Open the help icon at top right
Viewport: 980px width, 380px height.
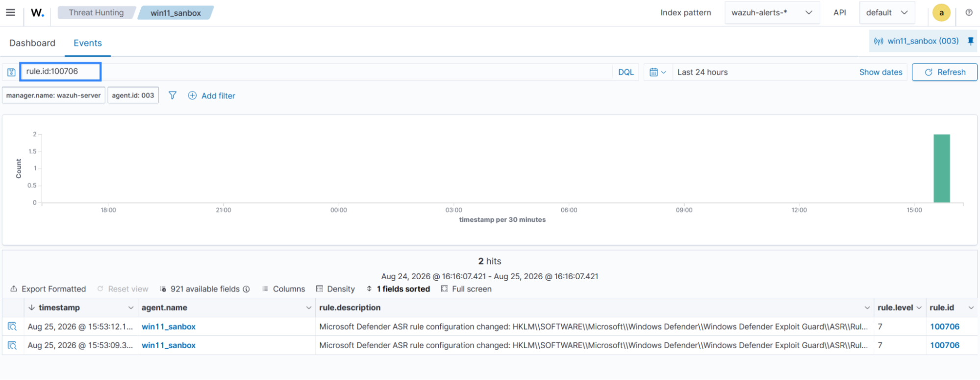click(969, 13)
